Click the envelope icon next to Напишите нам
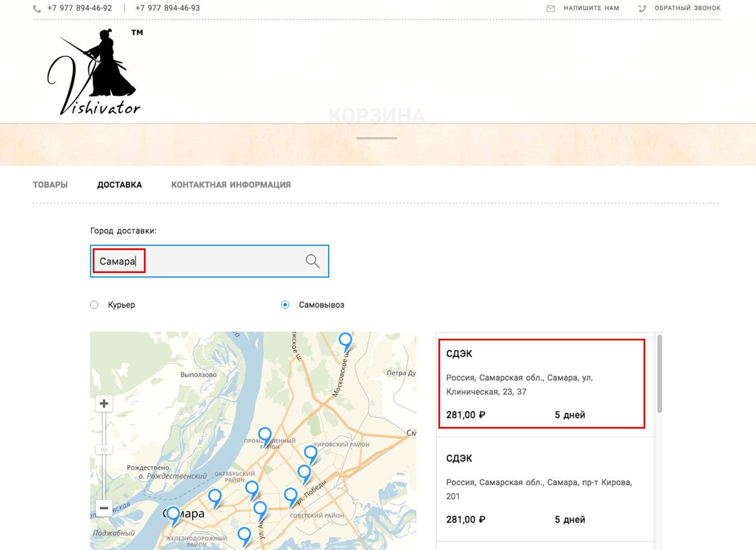This screenshot has width=756, height=550. coord(551,8)
